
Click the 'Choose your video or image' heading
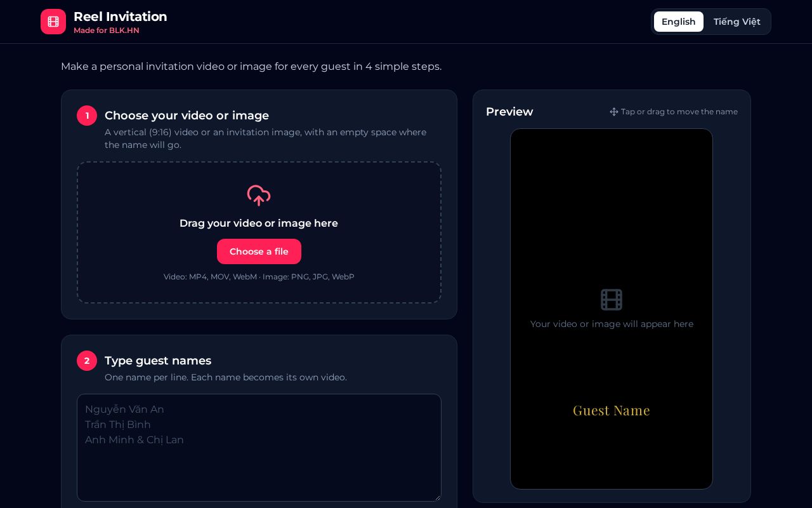coord(187,116)
